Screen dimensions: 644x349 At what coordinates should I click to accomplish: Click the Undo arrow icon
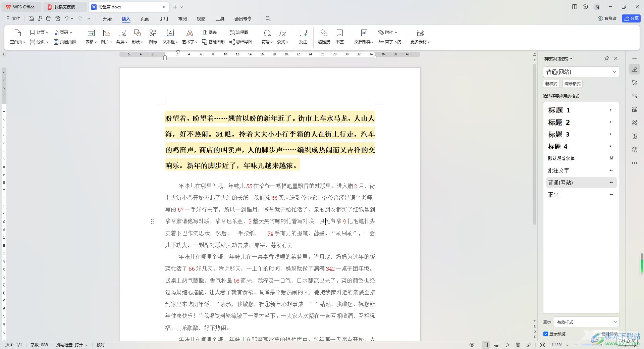coord(67,19)
